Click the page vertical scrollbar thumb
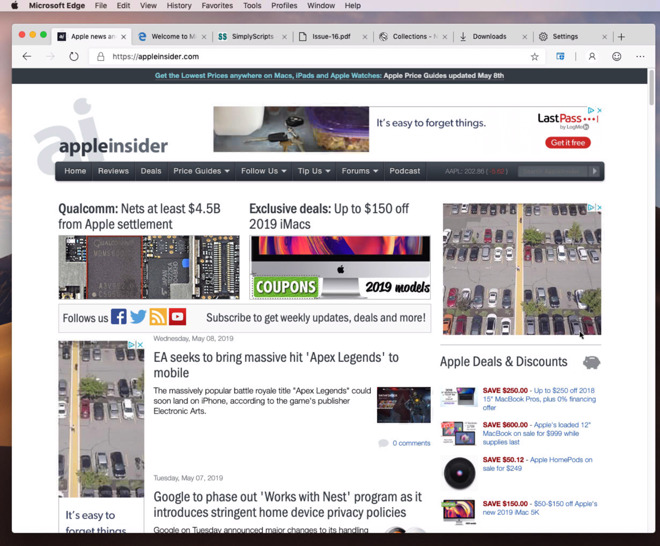The width and height of the screenshot is (660, 546). (x=652, y=87)
